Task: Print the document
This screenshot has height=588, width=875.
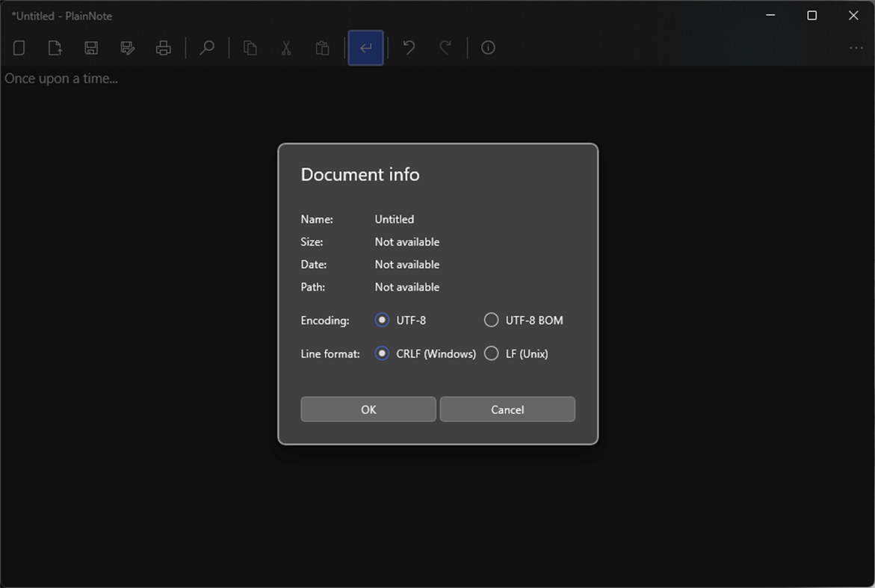Action: 164,47
